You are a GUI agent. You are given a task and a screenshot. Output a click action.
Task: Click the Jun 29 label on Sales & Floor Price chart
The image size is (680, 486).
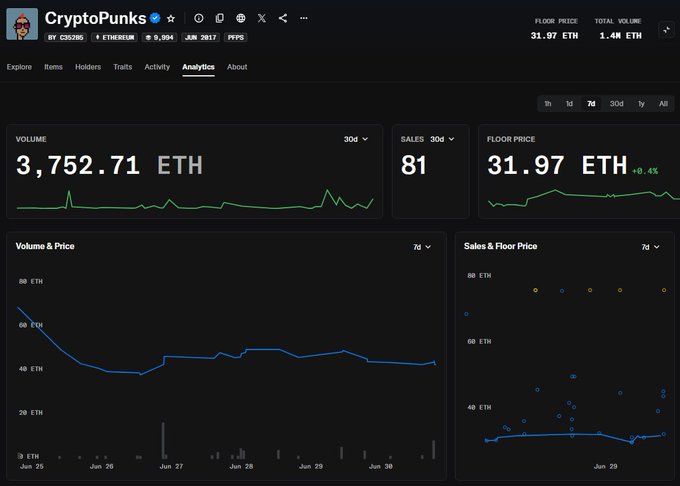pos(605,466)
